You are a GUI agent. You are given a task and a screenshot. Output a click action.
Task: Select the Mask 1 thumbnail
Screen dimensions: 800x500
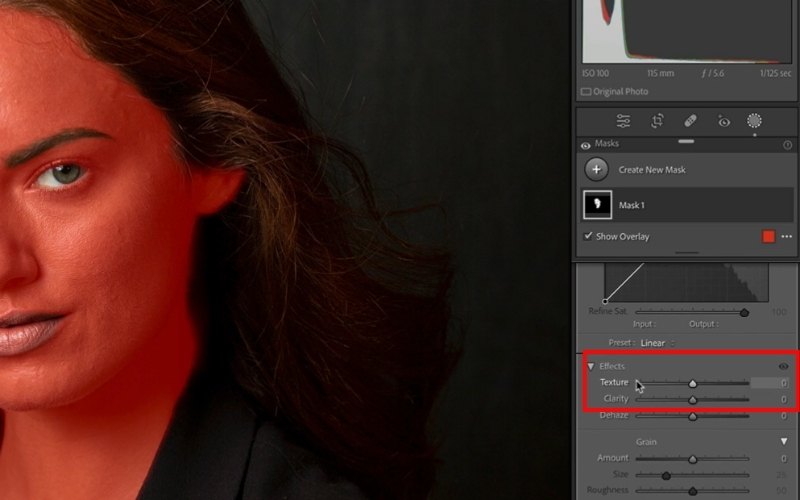(x=597, y=205)
